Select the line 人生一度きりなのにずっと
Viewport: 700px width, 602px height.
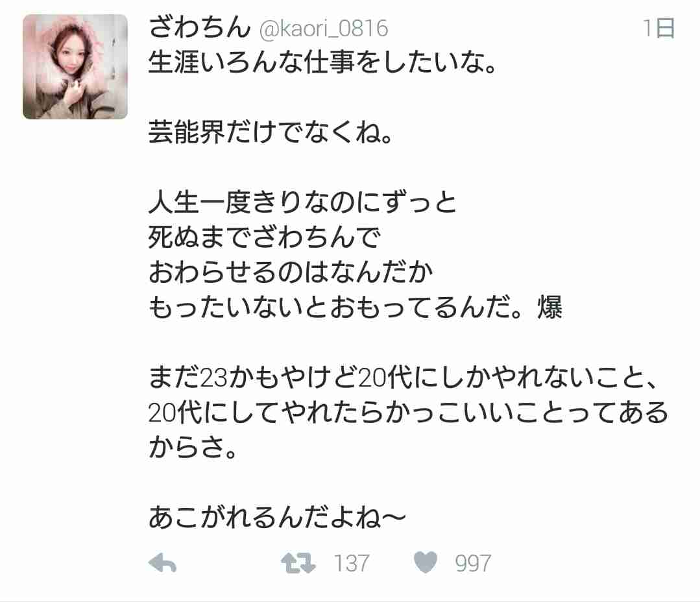[303, 202]
